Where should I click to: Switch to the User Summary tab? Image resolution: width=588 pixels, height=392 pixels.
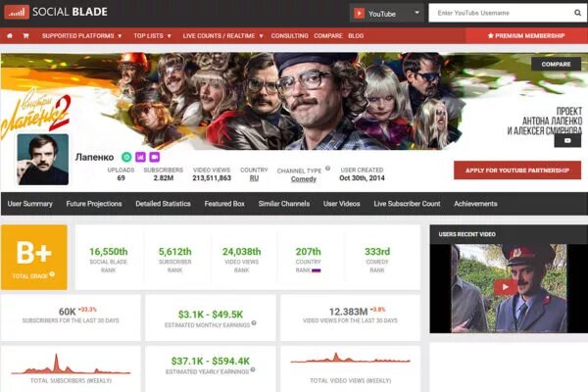click(30, 204)
